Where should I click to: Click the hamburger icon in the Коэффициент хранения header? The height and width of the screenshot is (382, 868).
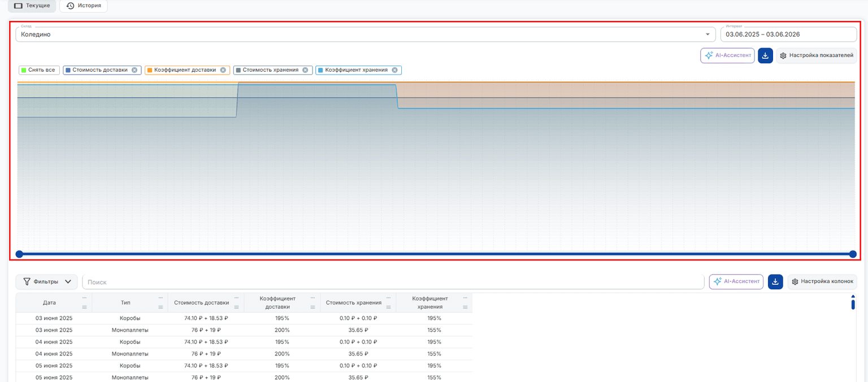pyautogui.click(x=465, y=307)
